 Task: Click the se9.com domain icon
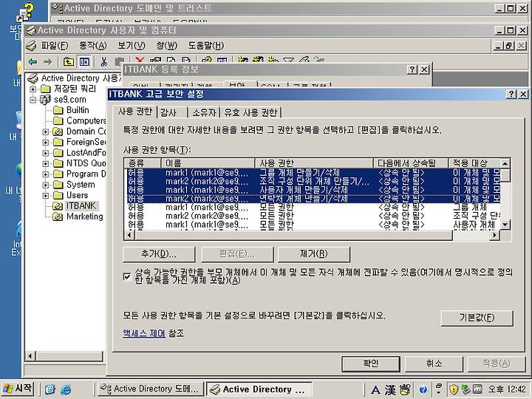pos(45,100)
